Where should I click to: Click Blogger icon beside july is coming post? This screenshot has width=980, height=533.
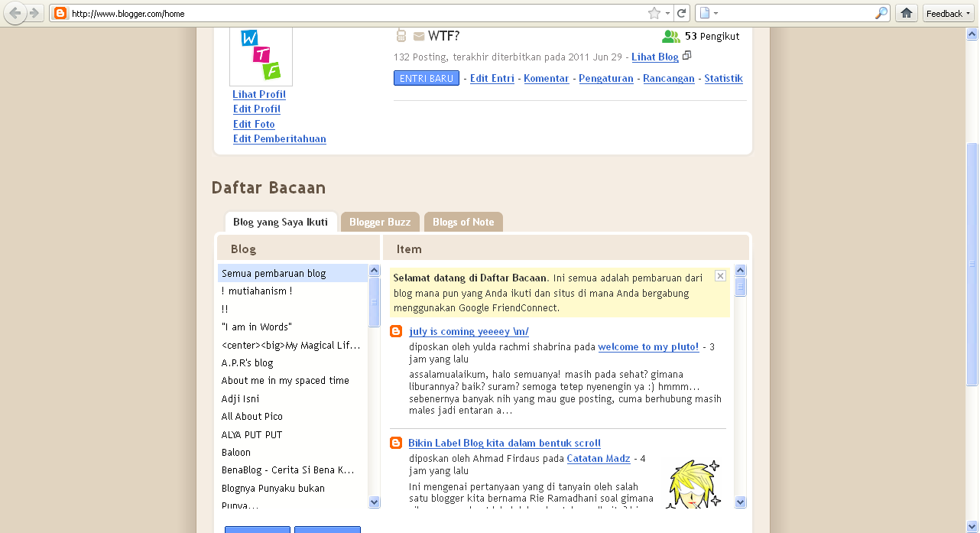(396, 331)
